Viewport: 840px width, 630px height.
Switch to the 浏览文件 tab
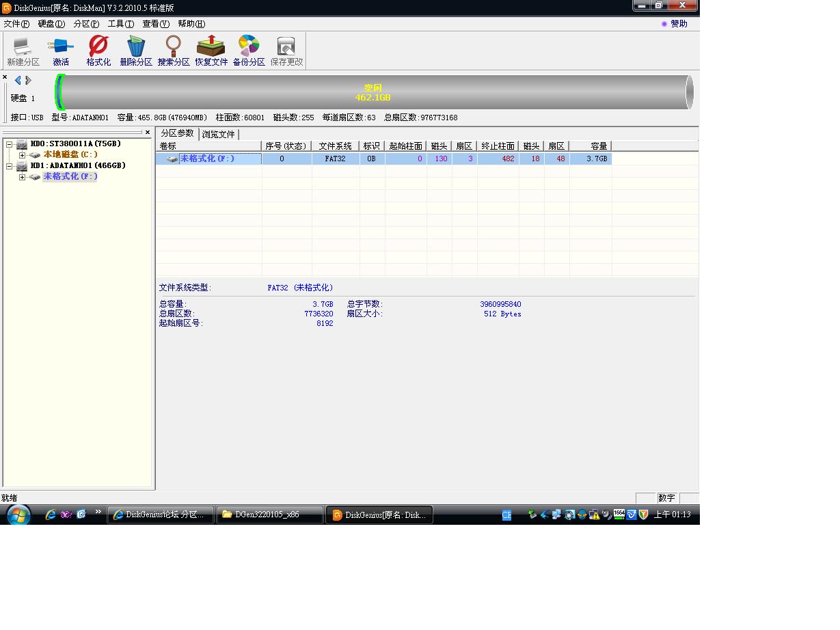coord(219,134)
